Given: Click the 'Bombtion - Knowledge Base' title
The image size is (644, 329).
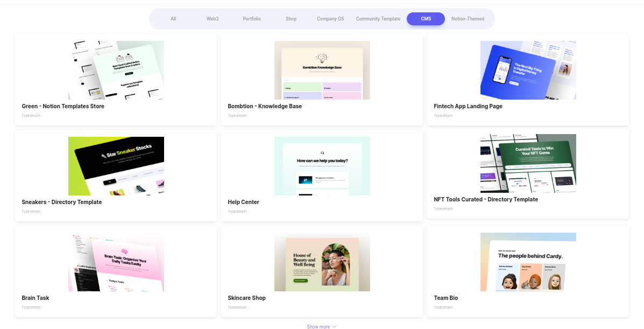Looking at the screenshot, I should [265, 106].
